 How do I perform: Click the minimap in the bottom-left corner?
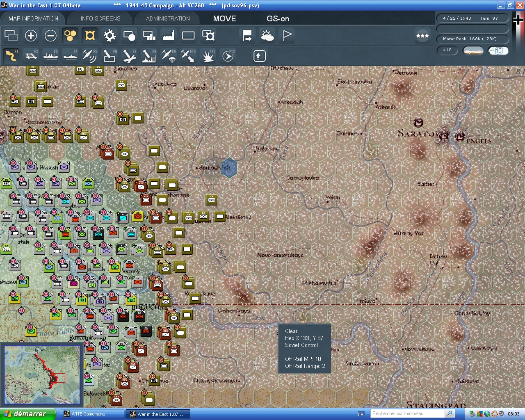(42, 374)
